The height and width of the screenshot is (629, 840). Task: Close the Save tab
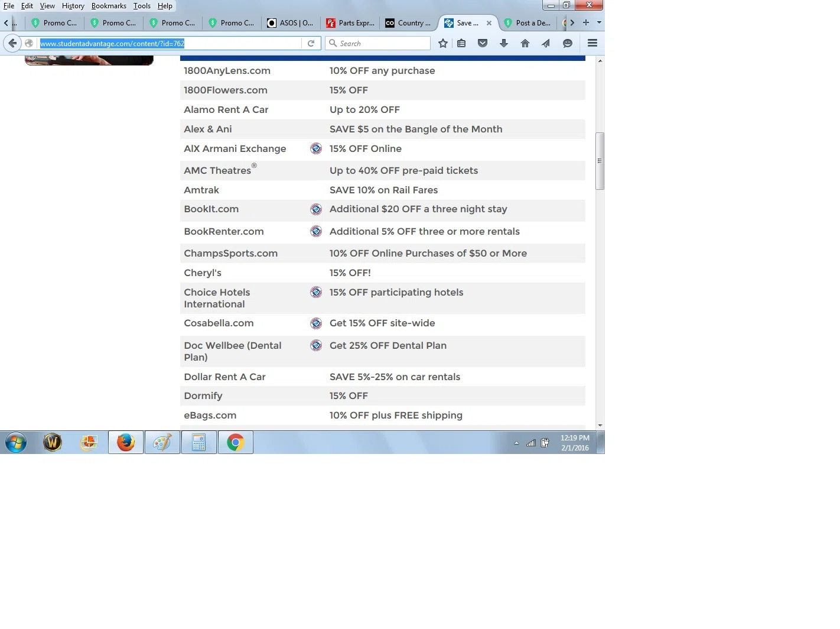pyautogui.click(x=489, y=23)
